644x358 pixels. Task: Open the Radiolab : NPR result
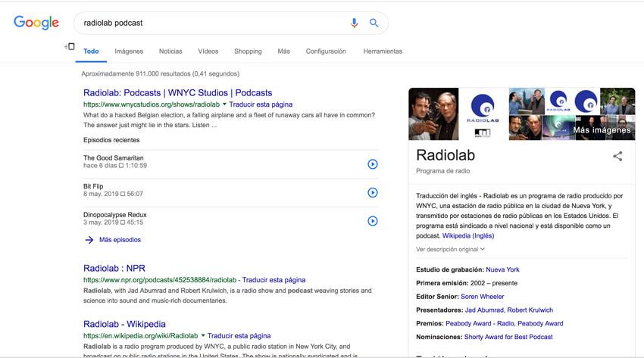point(114,268)
